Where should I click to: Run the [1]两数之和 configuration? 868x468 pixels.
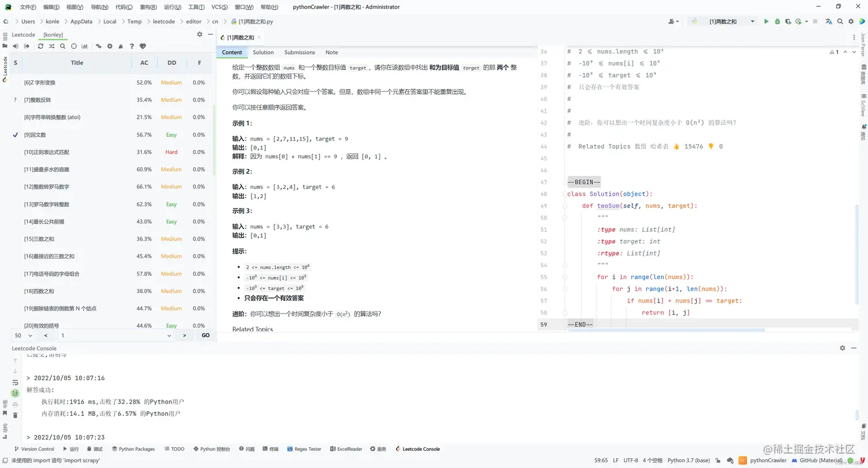[766, 21]
